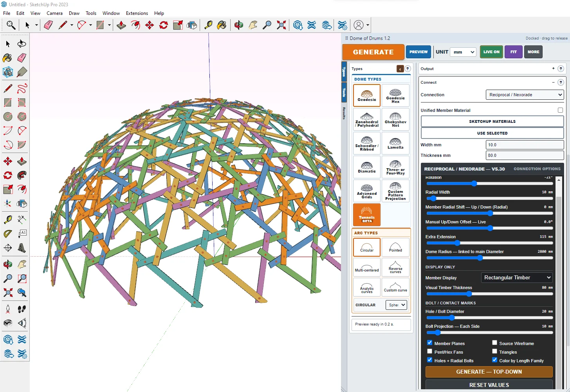Activate the Orbit tool in top toolbar
This screenshot has height=392, width=570.
[x=239, y=25]
